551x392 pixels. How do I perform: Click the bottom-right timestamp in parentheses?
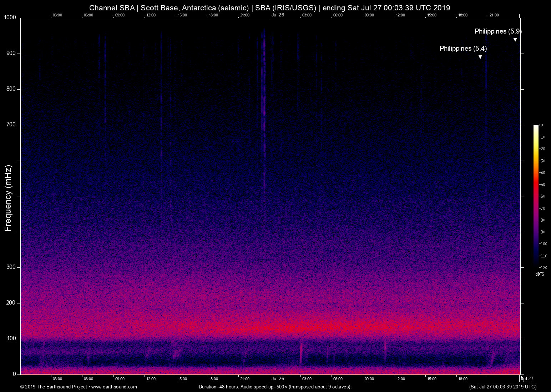tap(502, 387)
